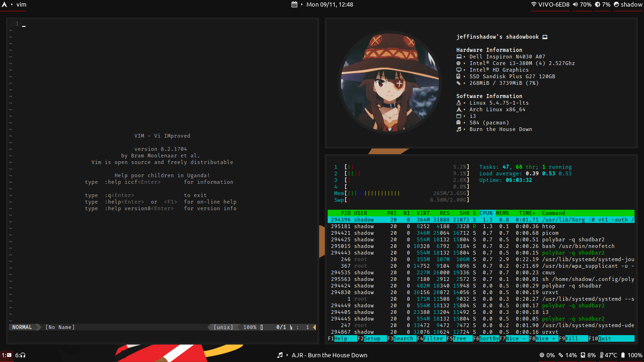Click the window icon beside i3

click(459, 116)
